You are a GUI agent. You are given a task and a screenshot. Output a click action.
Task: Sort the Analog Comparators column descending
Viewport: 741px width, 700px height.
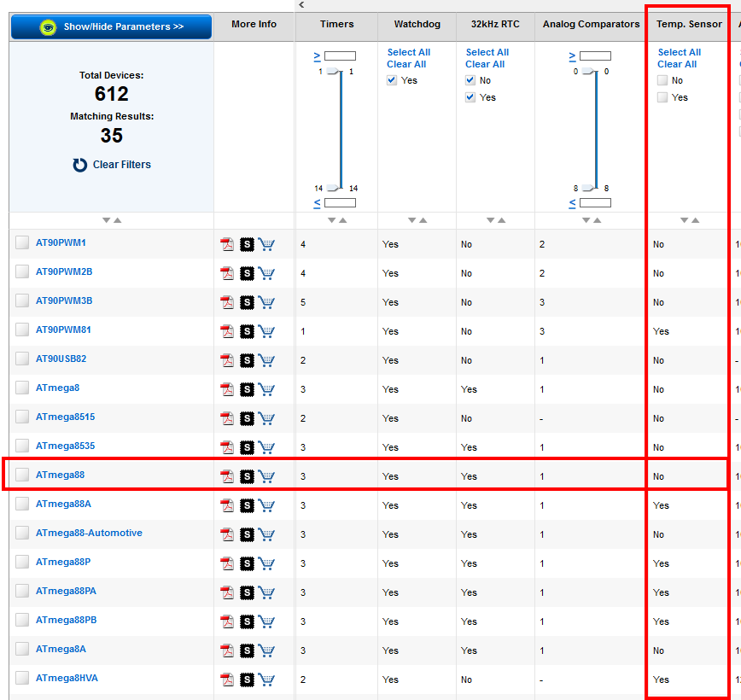tap(586, 220)
